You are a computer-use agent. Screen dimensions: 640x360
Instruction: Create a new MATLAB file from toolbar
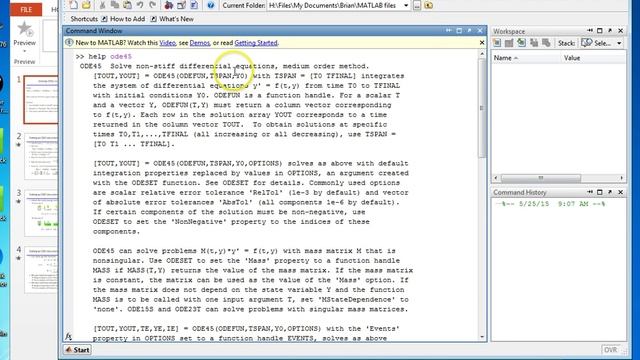coord(73,5)
